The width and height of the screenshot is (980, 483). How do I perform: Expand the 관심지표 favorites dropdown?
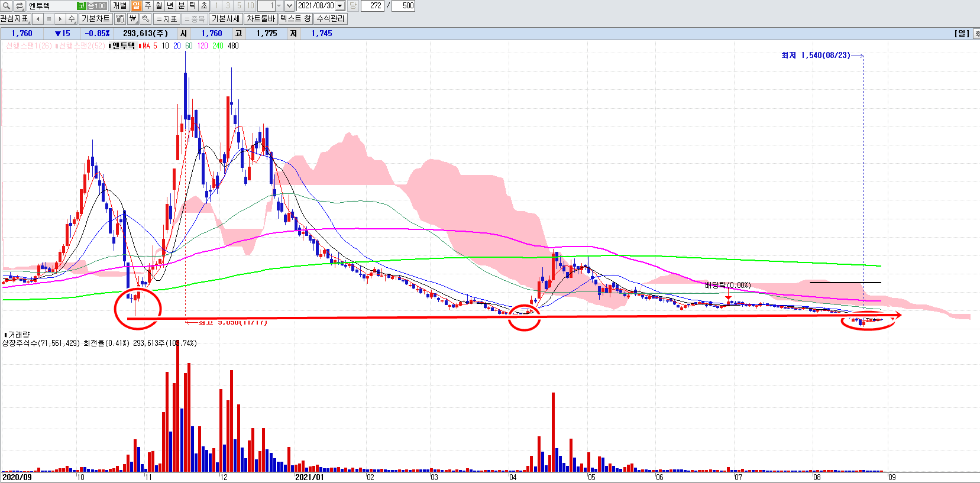(x=15, y=19)
